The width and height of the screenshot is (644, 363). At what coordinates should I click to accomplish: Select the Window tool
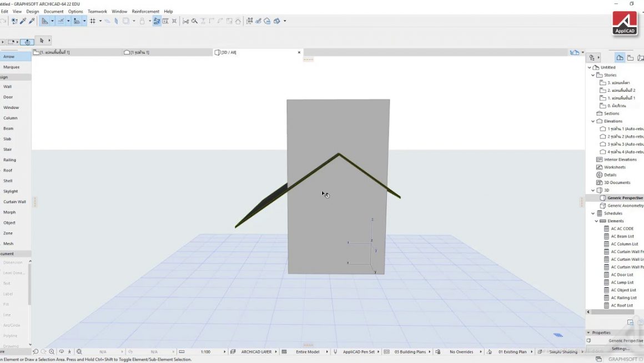[x=11, y=108]
